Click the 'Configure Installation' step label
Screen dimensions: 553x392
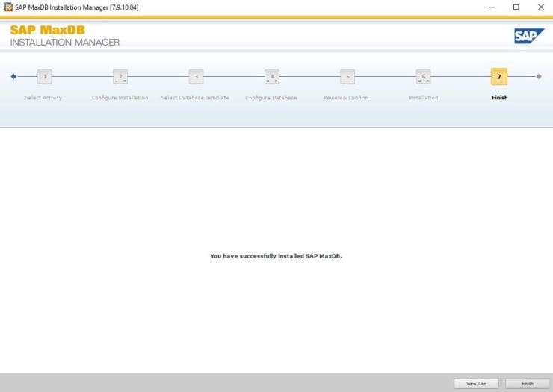[x=120, y=98]
